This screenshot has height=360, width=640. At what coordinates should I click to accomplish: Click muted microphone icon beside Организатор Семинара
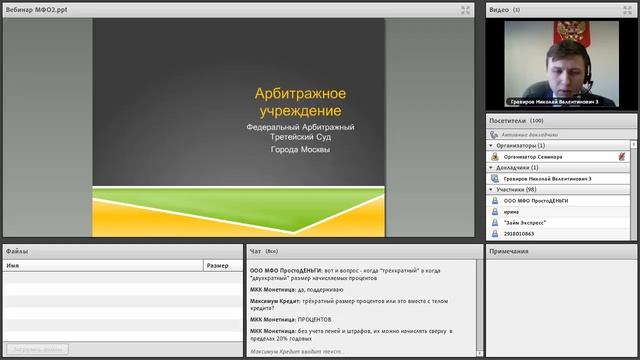point(622,156)
